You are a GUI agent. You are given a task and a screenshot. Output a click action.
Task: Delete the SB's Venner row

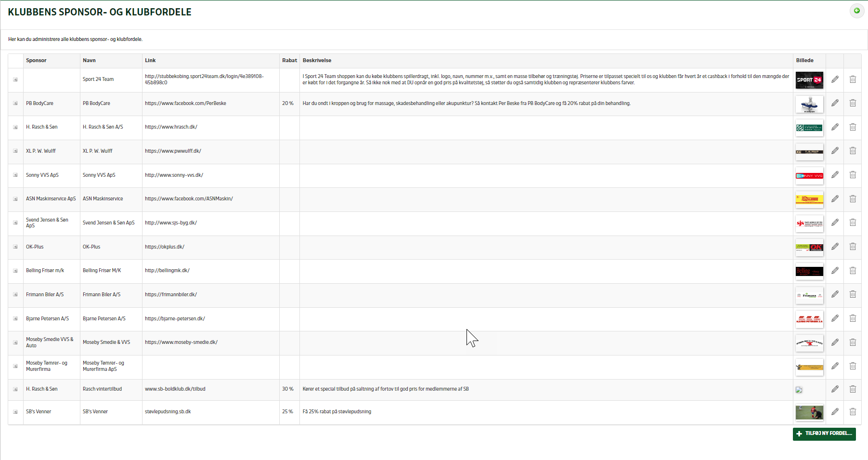point(853,411)
